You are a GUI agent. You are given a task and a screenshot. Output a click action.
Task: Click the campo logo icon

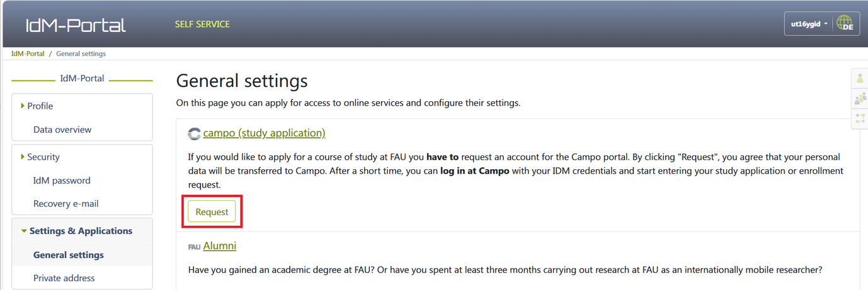click(194, 133)
